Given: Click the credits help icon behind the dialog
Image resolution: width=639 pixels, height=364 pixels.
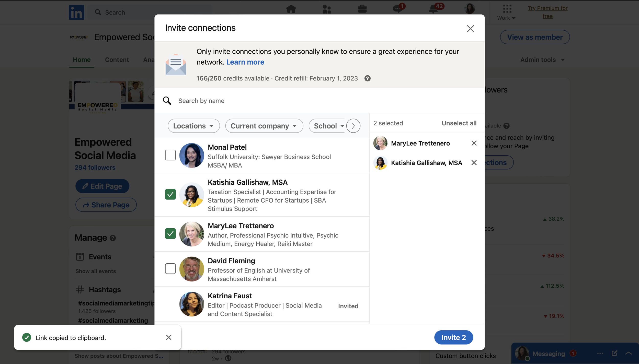Looking at the screenshot, I should 506,126.
